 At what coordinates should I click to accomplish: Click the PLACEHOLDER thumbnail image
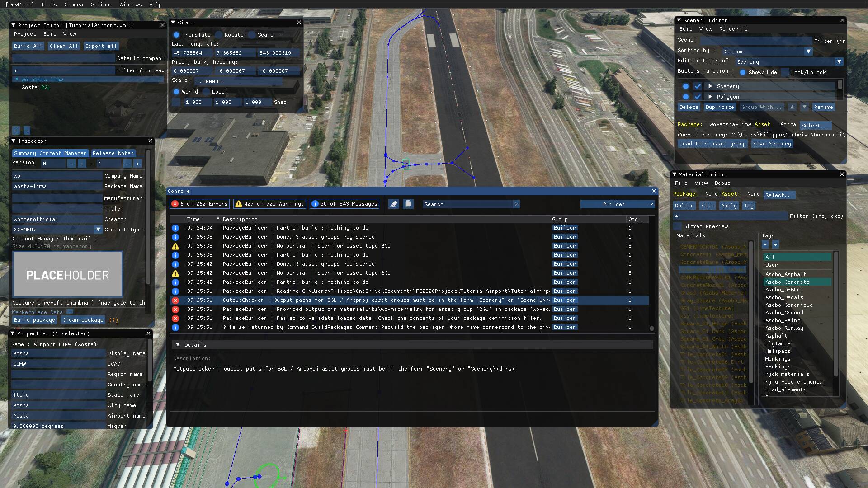point(68,274)
